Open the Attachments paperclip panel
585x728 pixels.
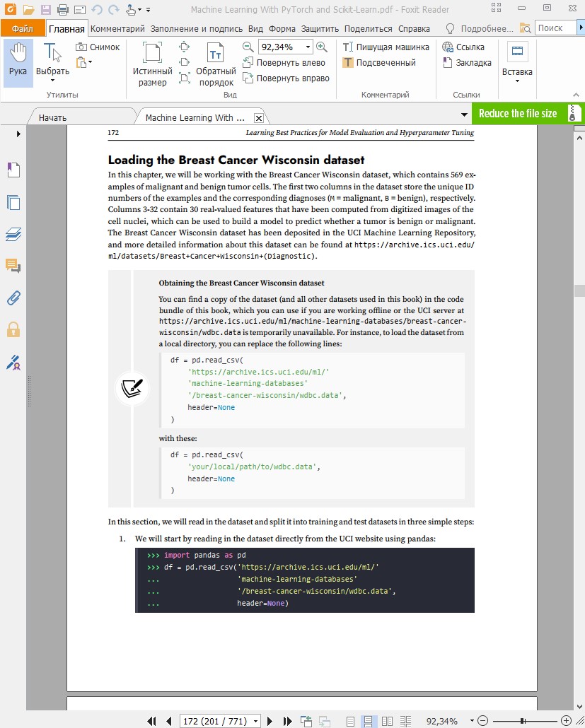tap(13, 298)
